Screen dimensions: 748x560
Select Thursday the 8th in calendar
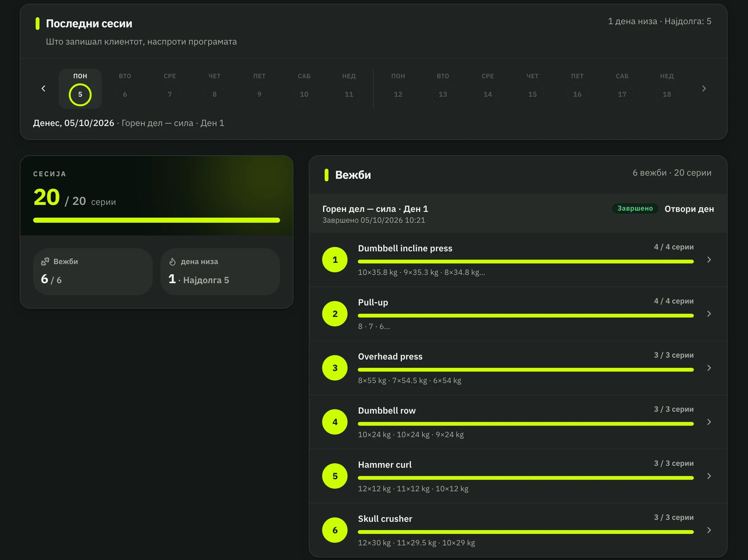214,89
